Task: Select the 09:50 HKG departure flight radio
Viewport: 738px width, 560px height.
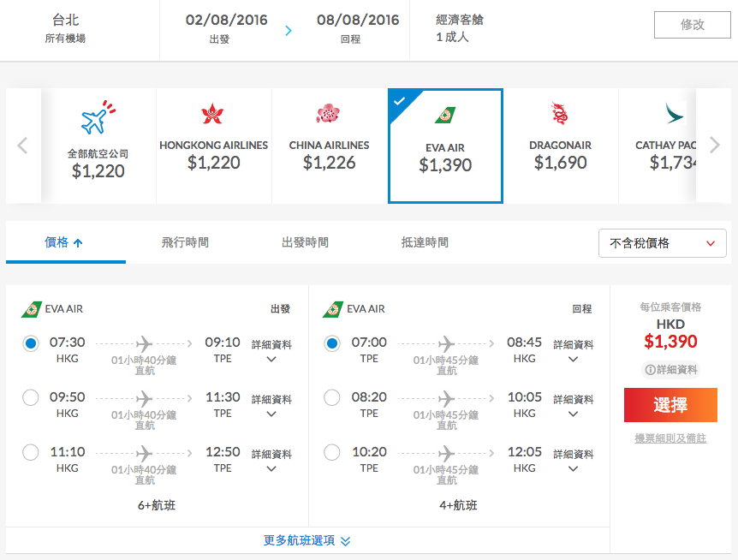Action: coord(31,397)
